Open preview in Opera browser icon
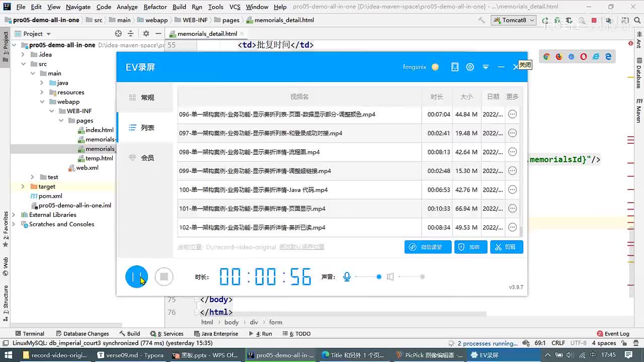 tap(584, 57)
